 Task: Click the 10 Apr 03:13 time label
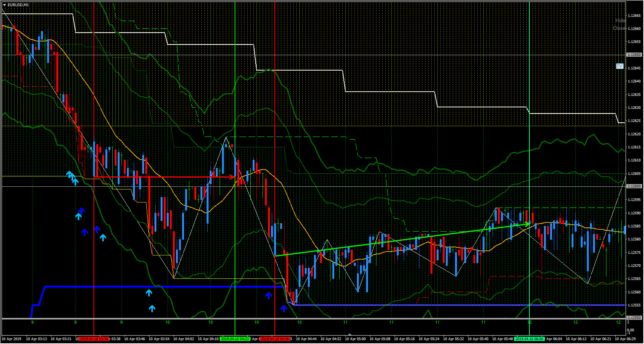pos(36,339)
